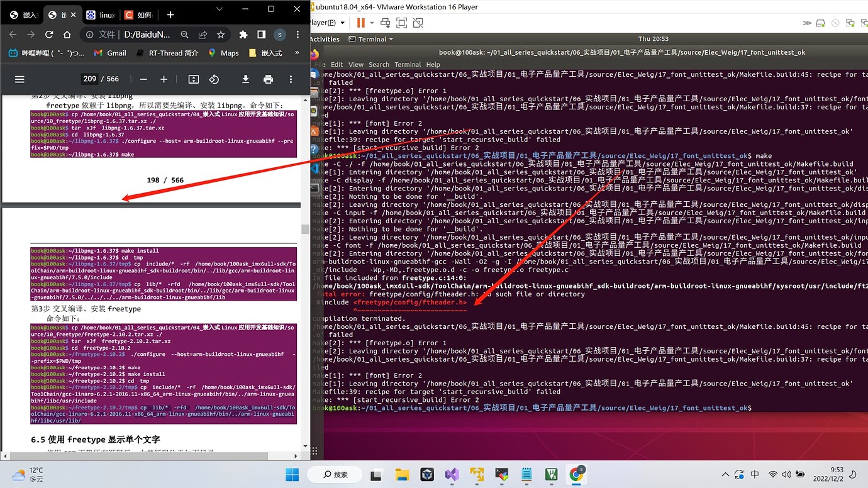Print the PDF document
Screen dimensions: 868x488
(x=269, y=79)
